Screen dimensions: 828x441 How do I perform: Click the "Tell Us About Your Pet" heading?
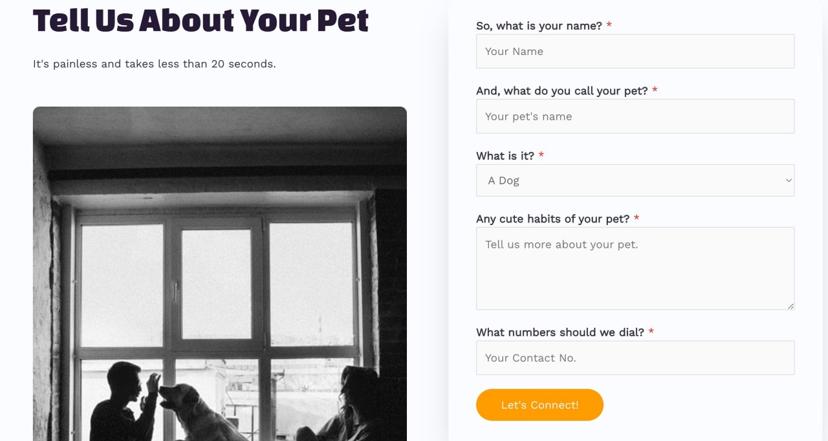201,20
